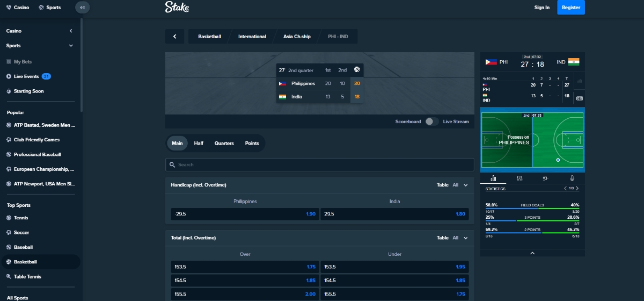The height and width of the screenshot is (301, 644).
Task: Open the Sports link in the top bar
Action: point(50,8)
